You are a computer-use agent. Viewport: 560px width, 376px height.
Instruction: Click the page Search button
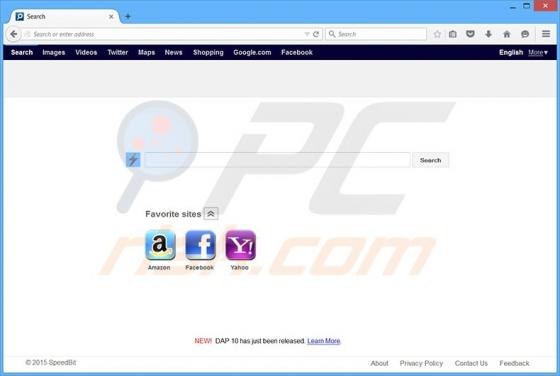430,160
